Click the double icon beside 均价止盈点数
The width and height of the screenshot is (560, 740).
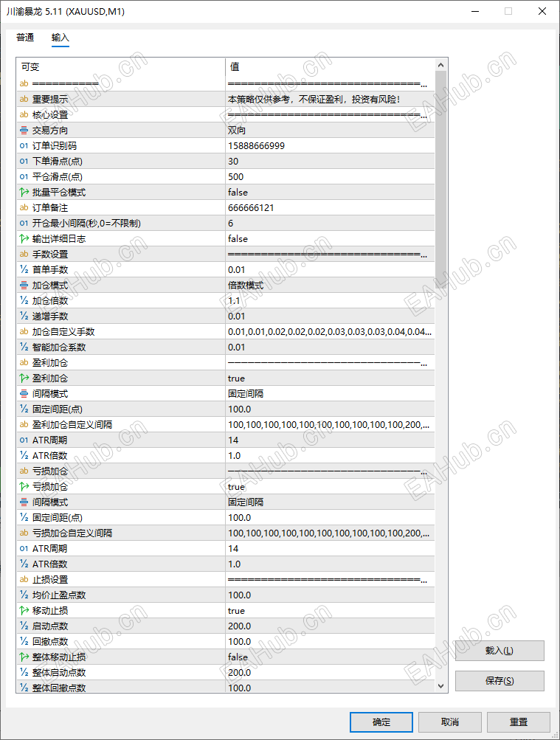[24, 595]
